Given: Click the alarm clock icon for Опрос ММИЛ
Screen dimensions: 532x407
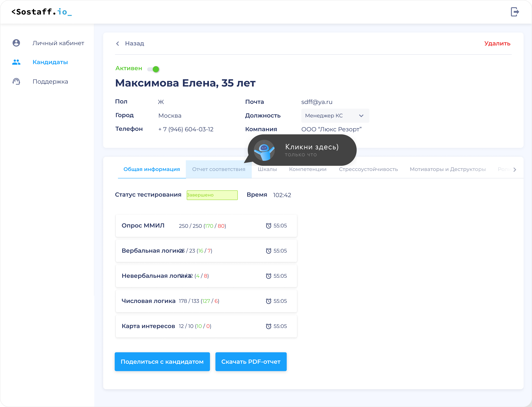Looking at the screenshot, I should (268, 226).
